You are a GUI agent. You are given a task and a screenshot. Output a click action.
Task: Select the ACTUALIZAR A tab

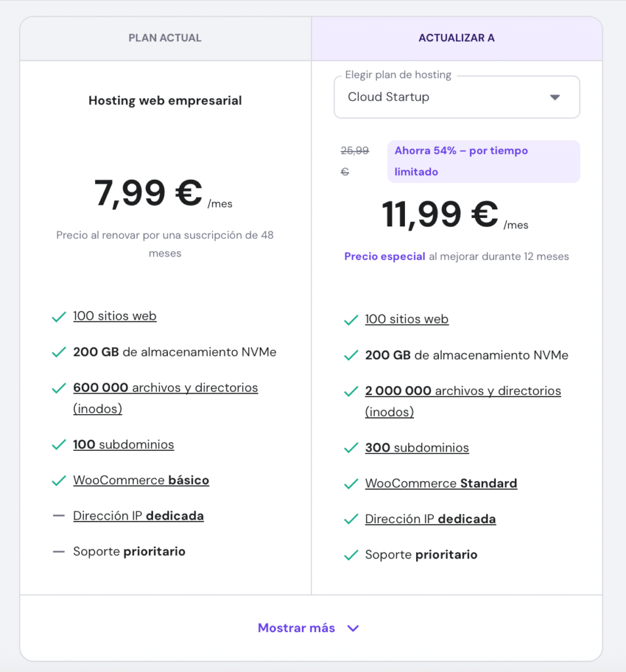[x=457, y=37]
